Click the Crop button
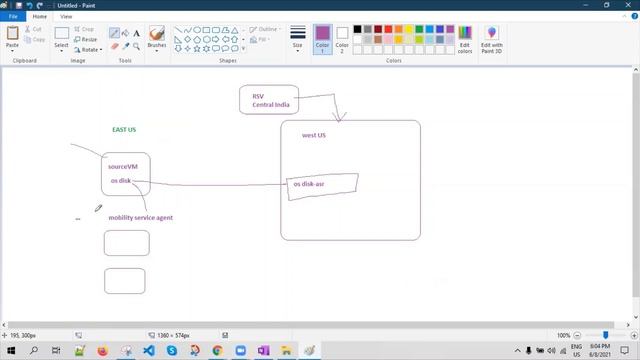640x360 pixels. point(84,29)
